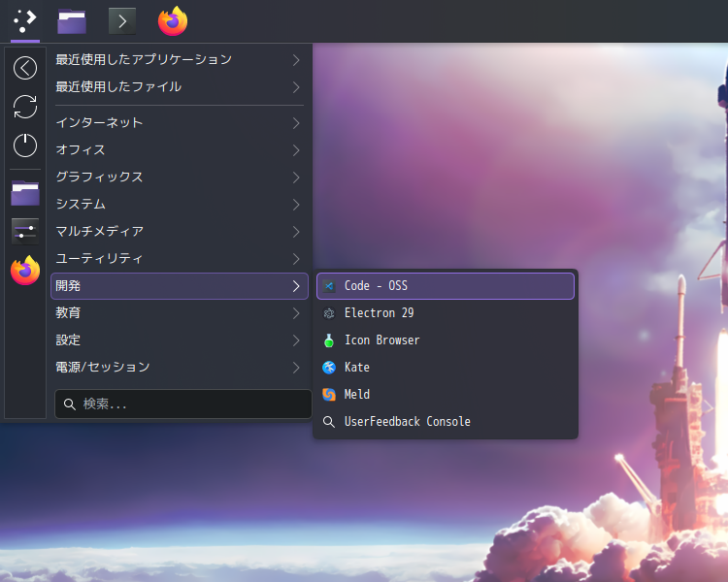The image size is (728, 582).
Task: Open the 電源/セッション category
Action: (x=180, y=368)
